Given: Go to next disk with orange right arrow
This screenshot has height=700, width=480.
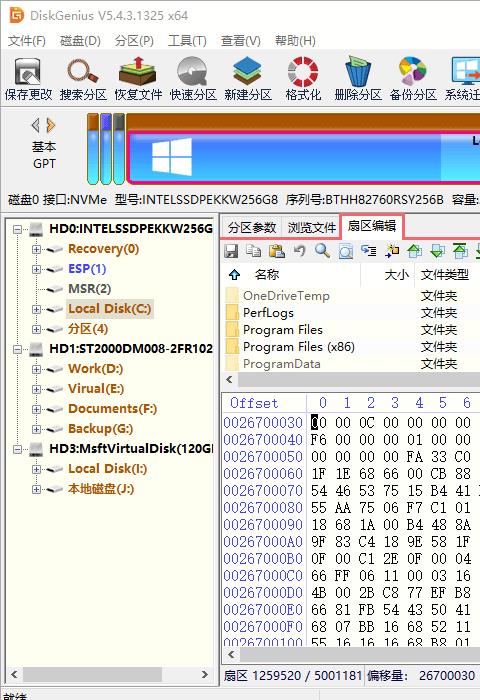Looking at the screenshot, I should pos(50,125).
